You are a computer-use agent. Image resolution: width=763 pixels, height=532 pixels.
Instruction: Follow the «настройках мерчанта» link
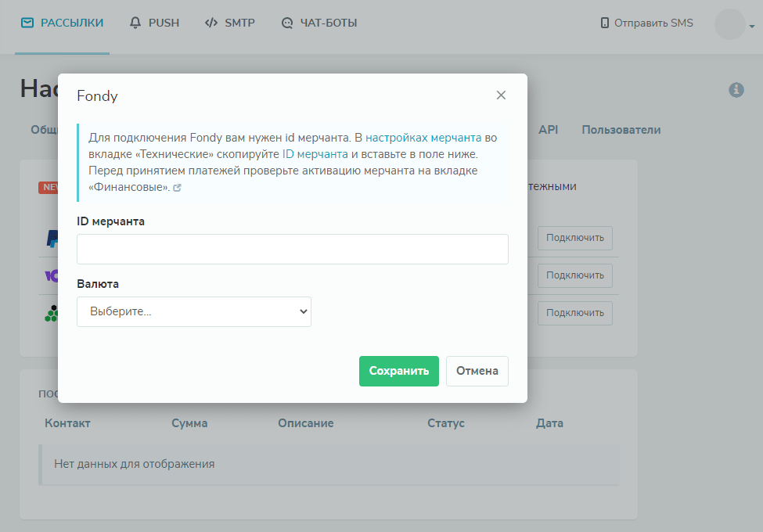(x=423, y=138)
